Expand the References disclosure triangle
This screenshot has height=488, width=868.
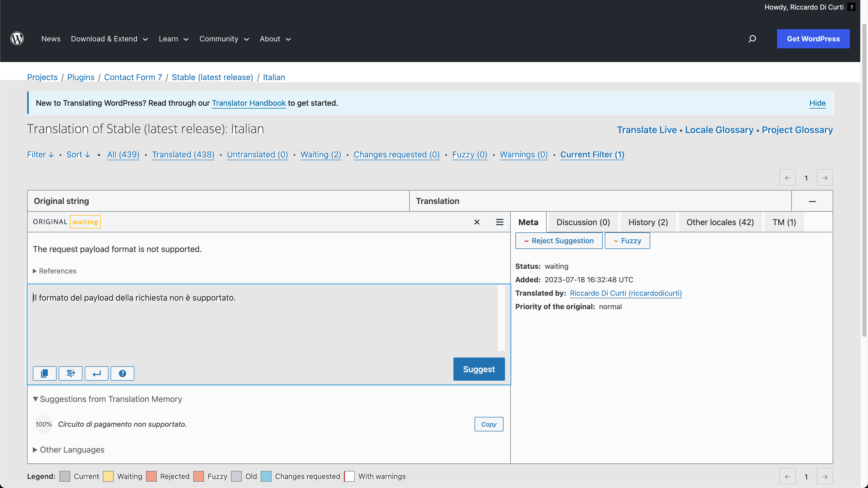tap(35, 271)
